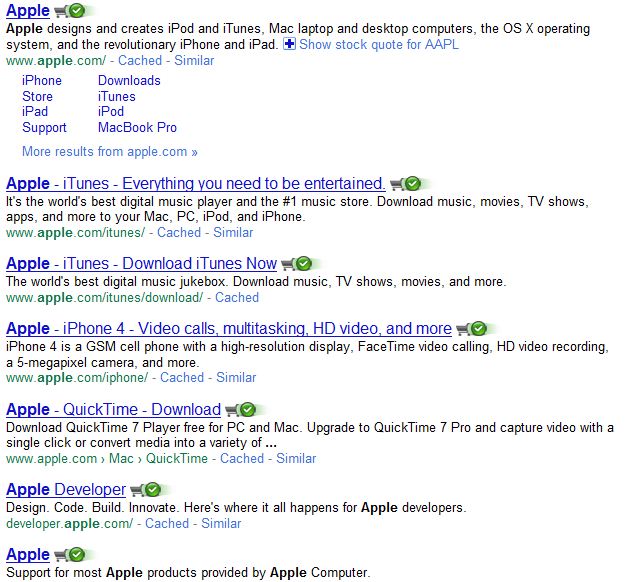Click the cart icon beside 'Apple Developer'
The image size is (630, 582).
coord(137,490)
